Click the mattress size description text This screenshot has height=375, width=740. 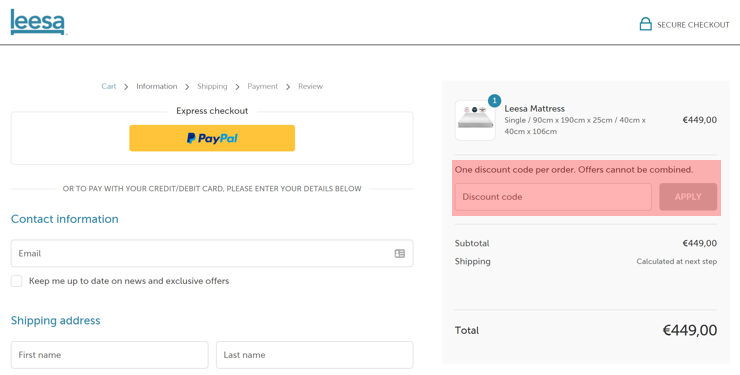575,126
